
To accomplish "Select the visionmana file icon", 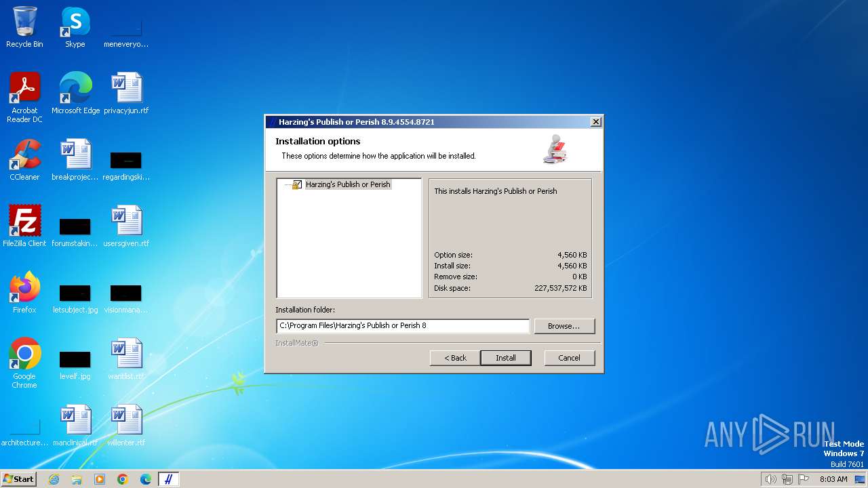I will click(x=126, y=298).
